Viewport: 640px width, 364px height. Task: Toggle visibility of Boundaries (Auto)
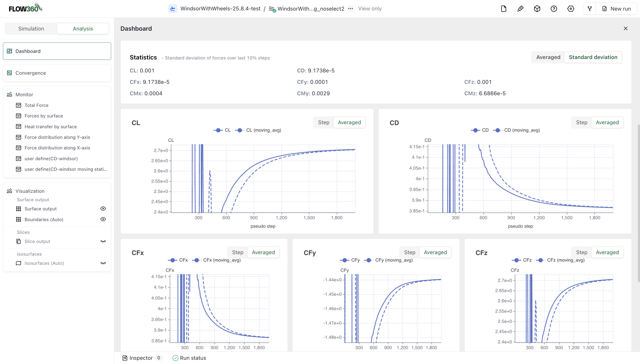[x=103, y=219]
